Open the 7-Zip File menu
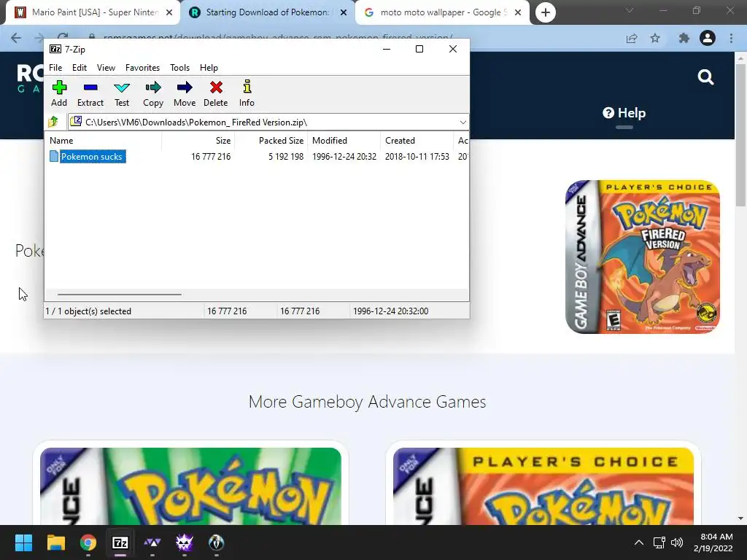 (55, 68)
